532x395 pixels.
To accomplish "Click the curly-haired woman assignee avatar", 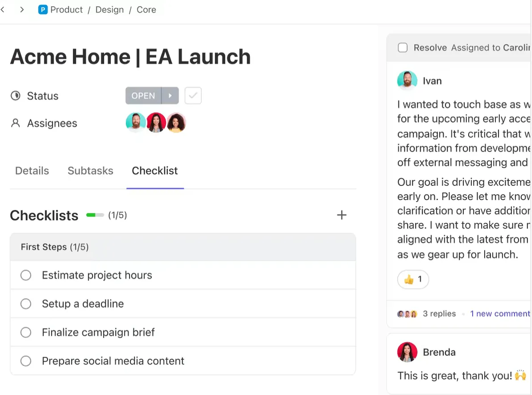I will click(x=176, y=122).
